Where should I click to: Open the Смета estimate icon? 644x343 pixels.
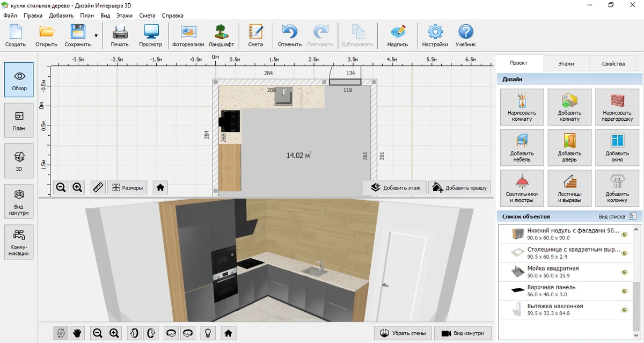click(x=255, y=35)
